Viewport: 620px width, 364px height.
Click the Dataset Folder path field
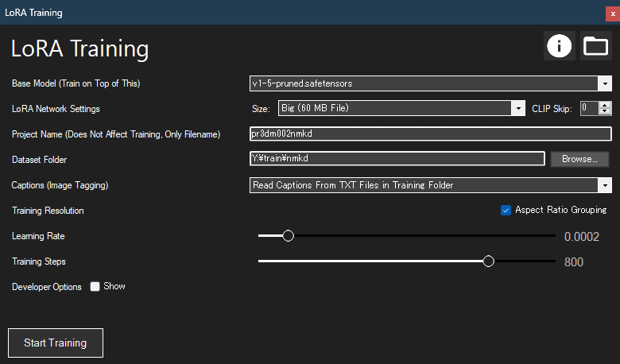click(397, 159)
